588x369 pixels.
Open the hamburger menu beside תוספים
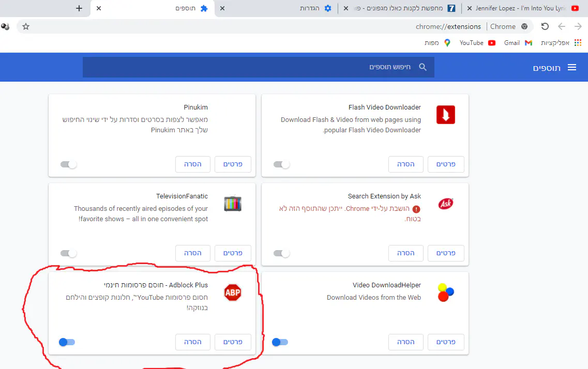click(571, 67)
